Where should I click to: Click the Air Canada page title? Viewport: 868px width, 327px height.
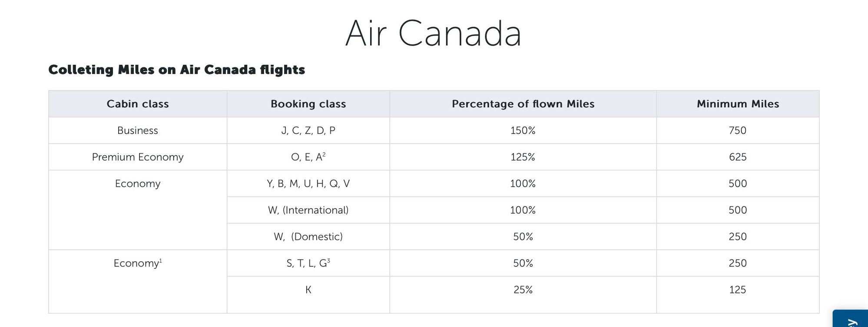click(x=433, y=33)
